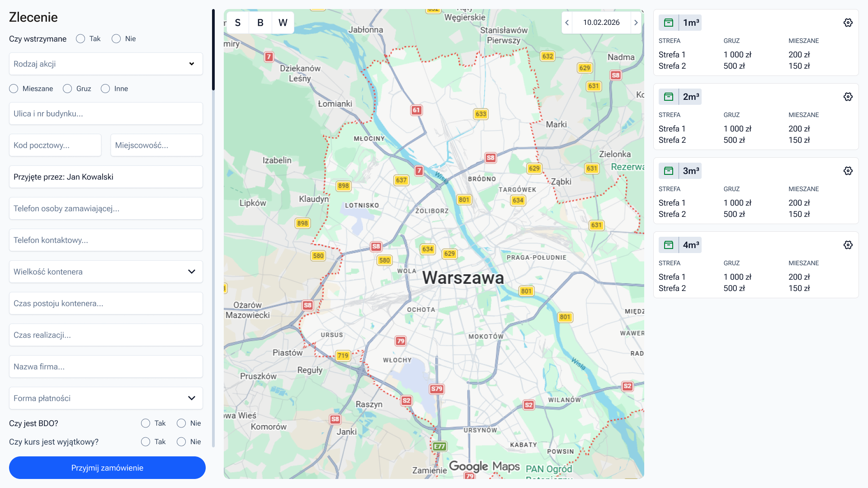Click Ursus district label on map
Screen dimensions: 868x488
pyautogui.click(x=332, y=335)
